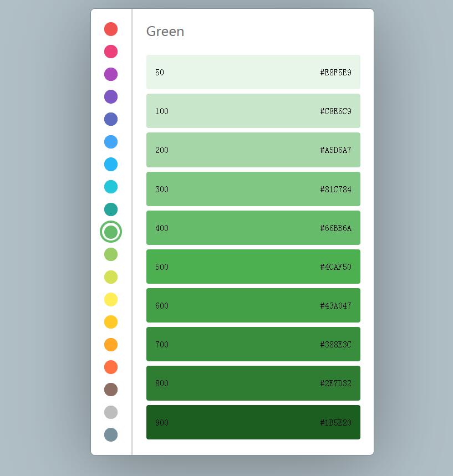
Task: Click the Green palette heading
Action: (x=165, y=32)
